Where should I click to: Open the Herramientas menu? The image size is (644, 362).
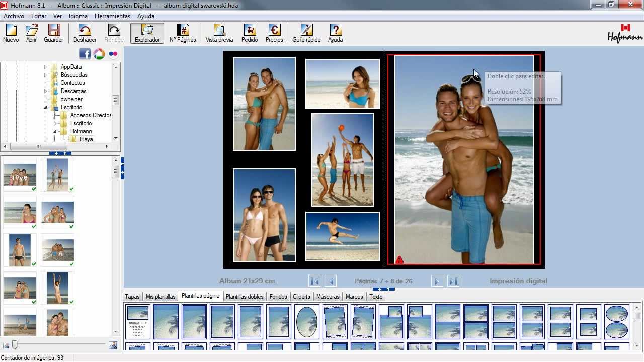[112, 16]
